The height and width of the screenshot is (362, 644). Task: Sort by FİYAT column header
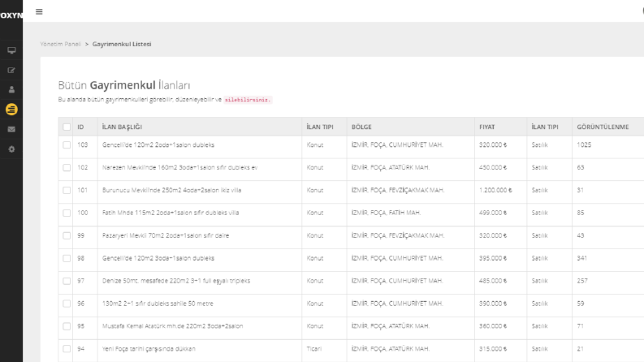click(487, 127)
